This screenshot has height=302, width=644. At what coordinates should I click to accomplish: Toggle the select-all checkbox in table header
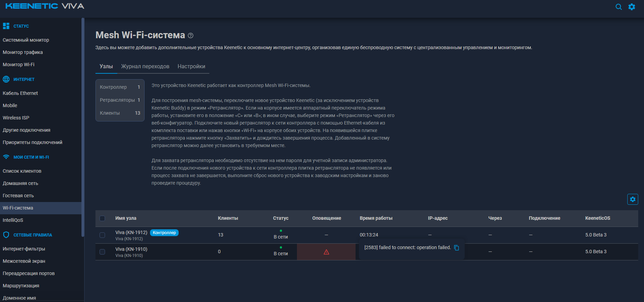point(102,218)
